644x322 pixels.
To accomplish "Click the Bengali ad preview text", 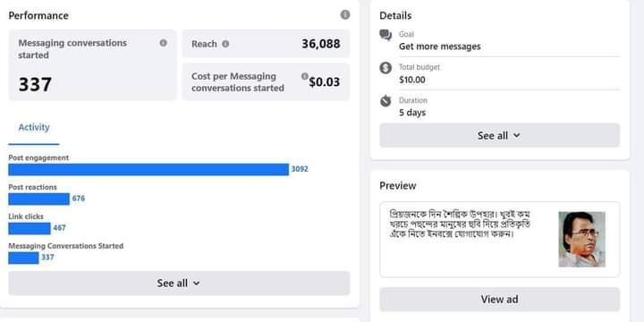I will (460, 225).
